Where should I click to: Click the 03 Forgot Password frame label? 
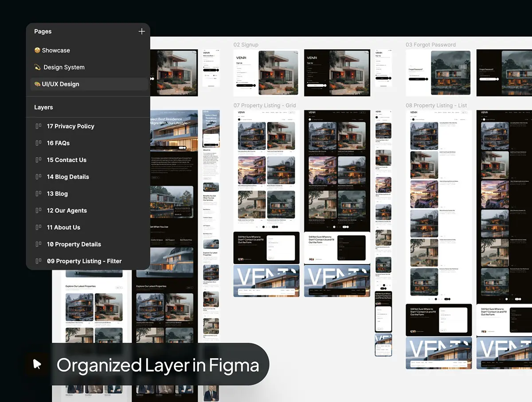[430, 45]
